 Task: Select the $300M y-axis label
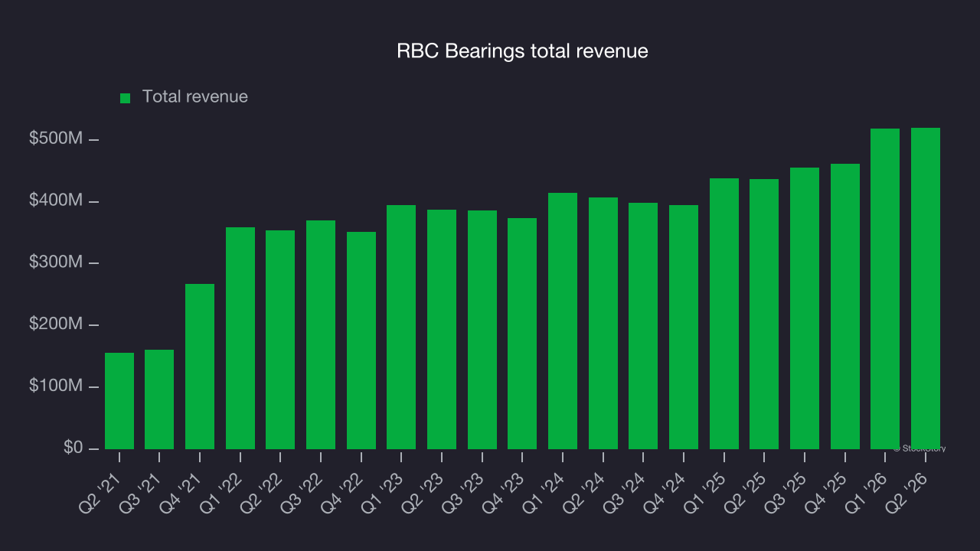[54, 262]
